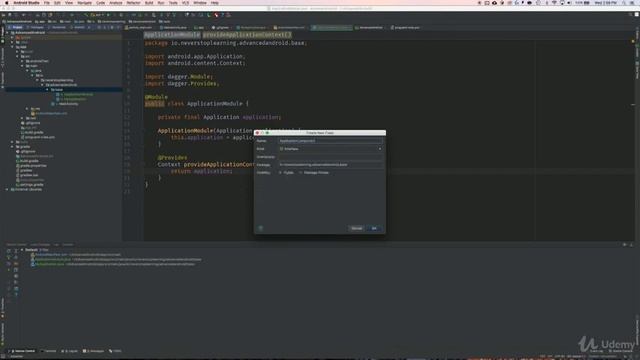Click the Package field in the dialog
Image resolution: width=640 pixels, height=360 pixels.
pyautogui.click(x=330, y=165)
